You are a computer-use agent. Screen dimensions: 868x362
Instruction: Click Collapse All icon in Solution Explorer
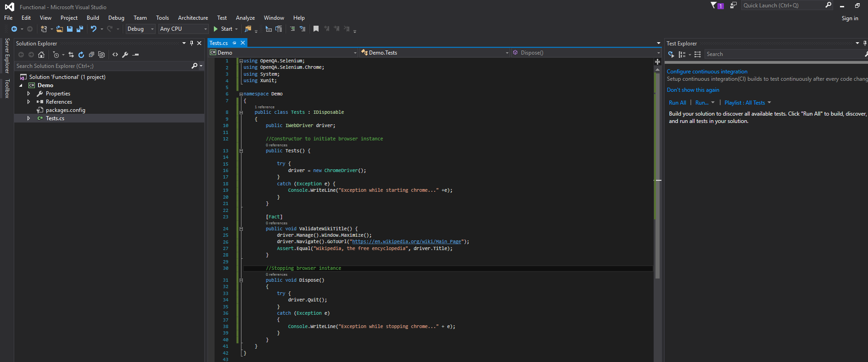[91, 55]
